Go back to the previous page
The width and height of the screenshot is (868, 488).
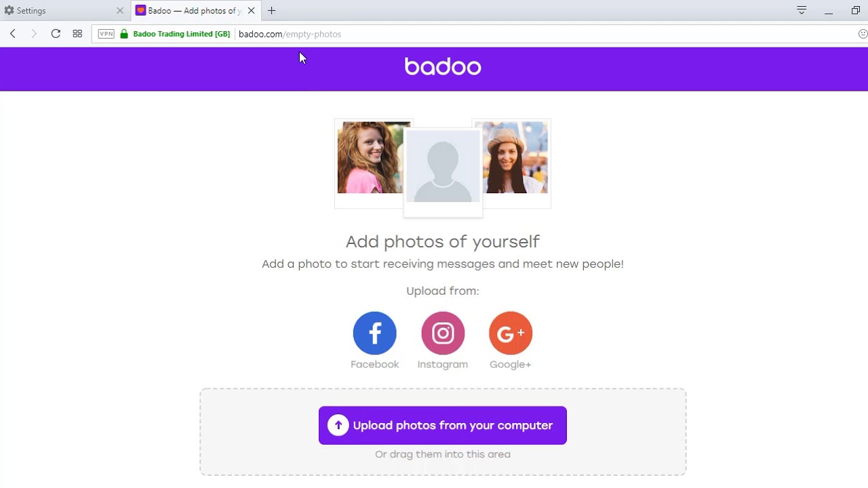pos(13,34)
